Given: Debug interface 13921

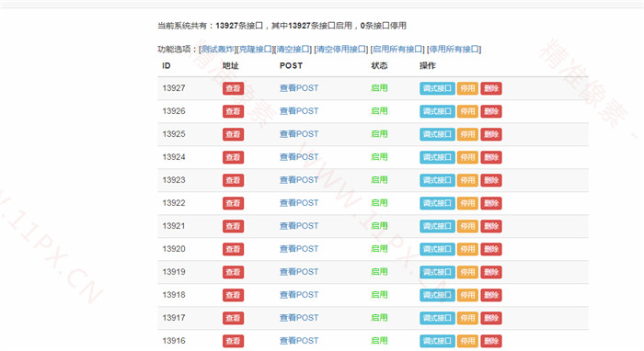Looking at the screenshot, I should point(437,226).
